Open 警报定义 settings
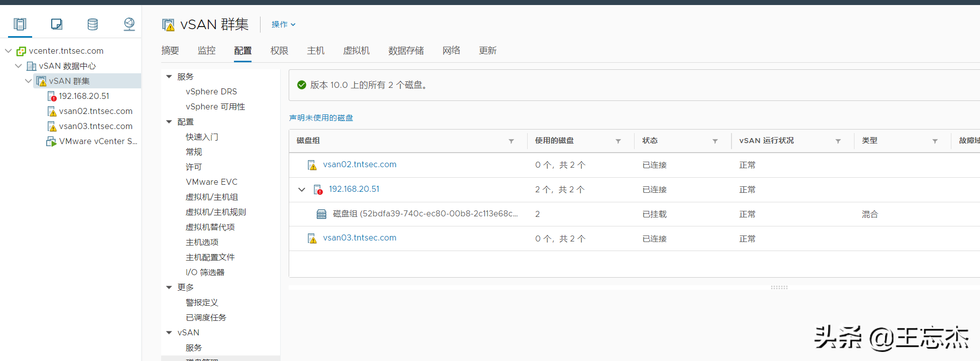Screen dimensions: 980x361 202,302
